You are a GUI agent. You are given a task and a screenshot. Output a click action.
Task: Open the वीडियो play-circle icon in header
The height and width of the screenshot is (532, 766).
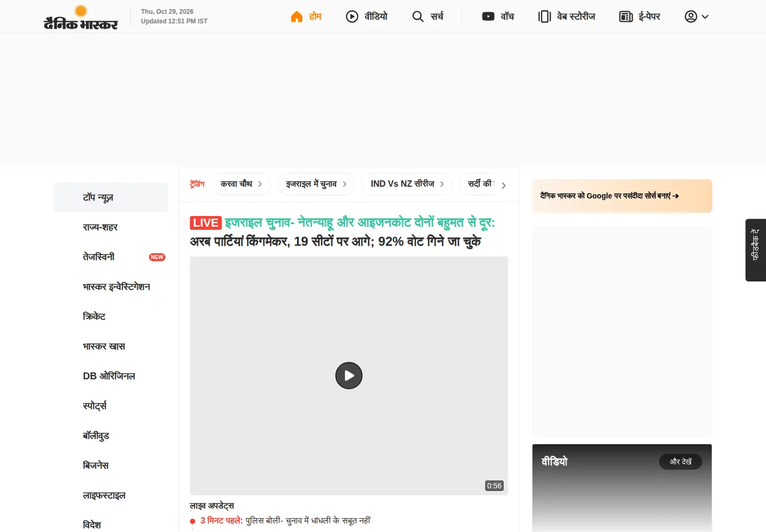point(352,16)
